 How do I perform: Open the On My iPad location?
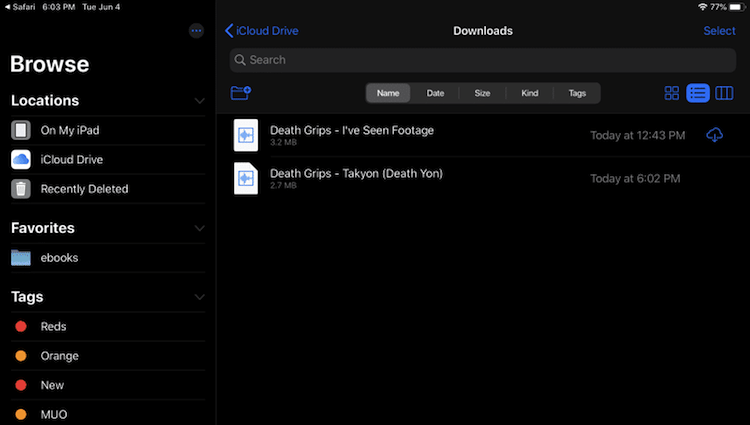click(x=108, y=130)
